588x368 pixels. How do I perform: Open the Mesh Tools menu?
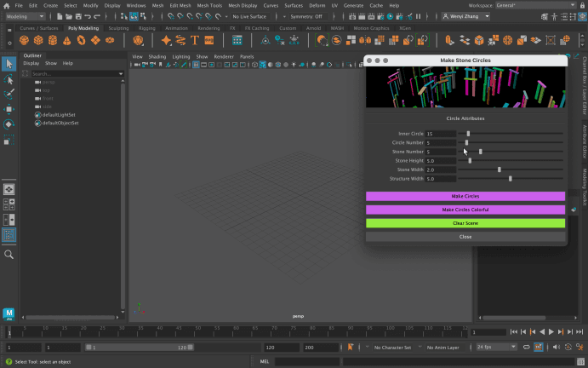tap(209, 6)
